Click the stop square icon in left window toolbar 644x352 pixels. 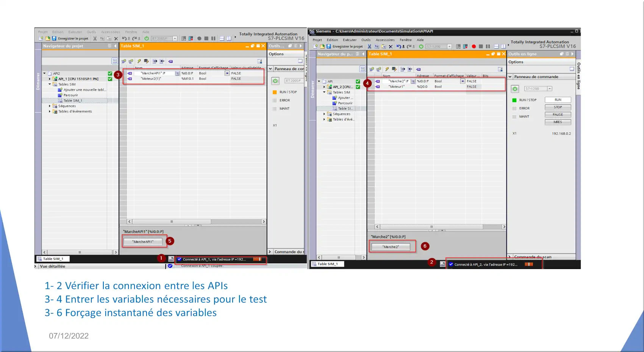[x=206, y=38]
